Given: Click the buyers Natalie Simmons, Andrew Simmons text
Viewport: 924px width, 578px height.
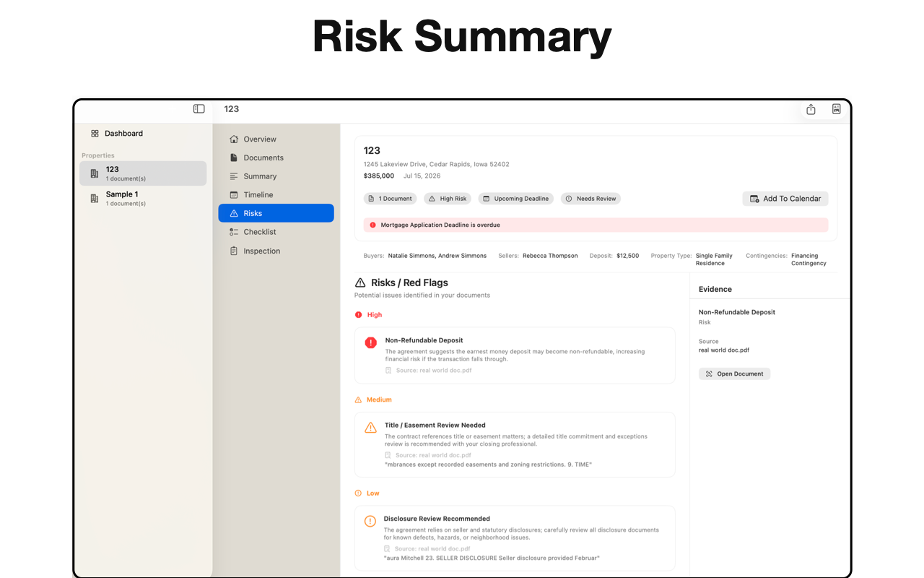Looking at the screenshot, I should pyautogui.click(x=437, y=256).
